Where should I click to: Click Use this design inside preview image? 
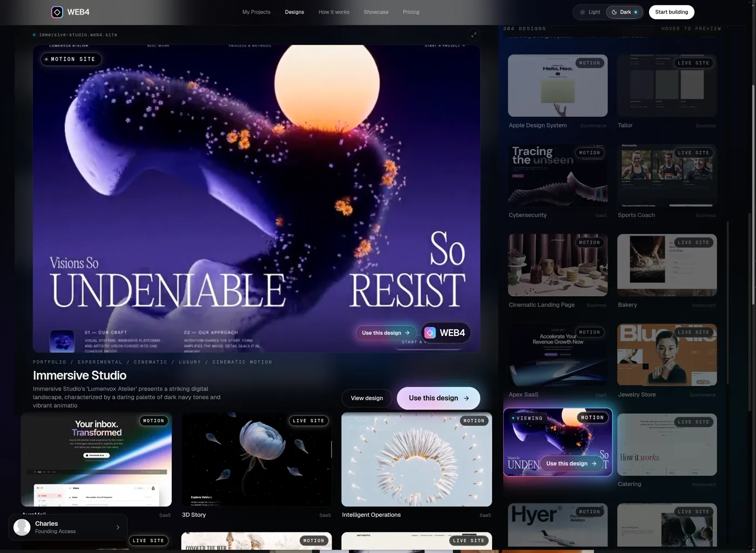point(386,333)
